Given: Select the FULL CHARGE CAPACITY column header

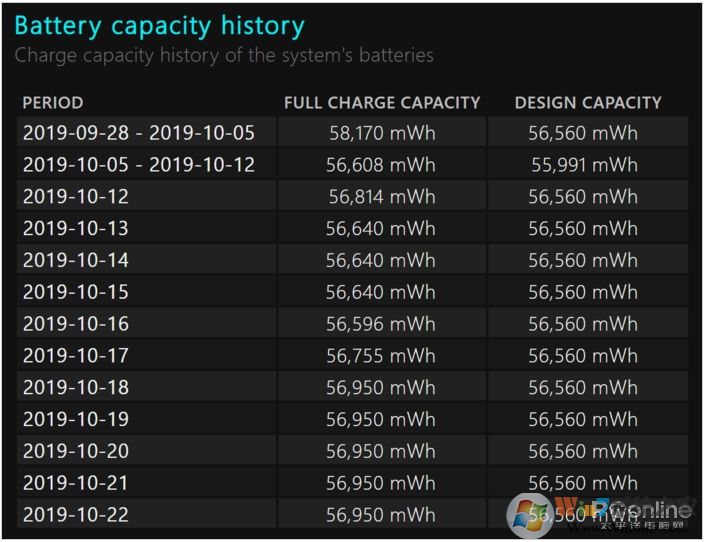Looking at the screenshot, I should point(382,102).
